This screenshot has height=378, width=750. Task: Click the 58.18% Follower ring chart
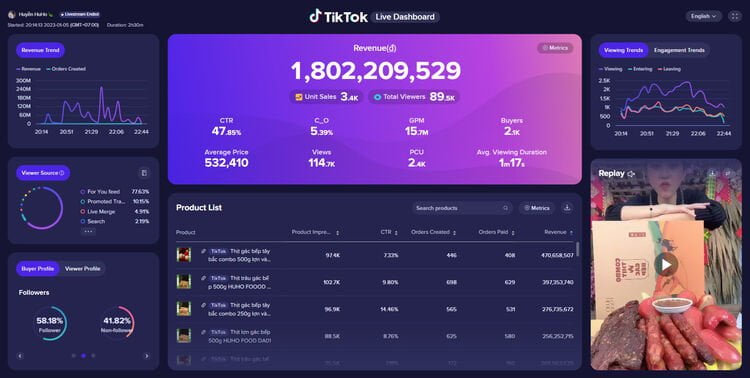click(50, 323)
